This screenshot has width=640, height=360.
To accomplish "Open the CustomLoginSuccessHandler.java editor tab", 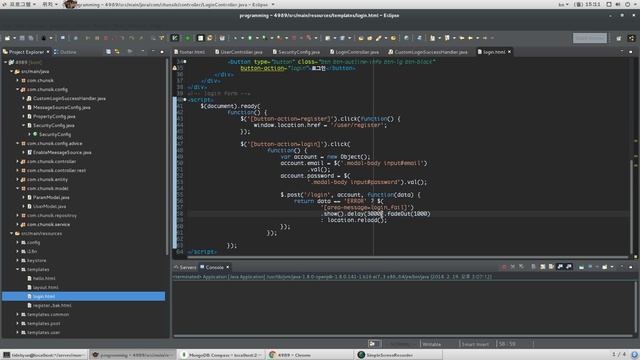I will [x=428, y=52].
